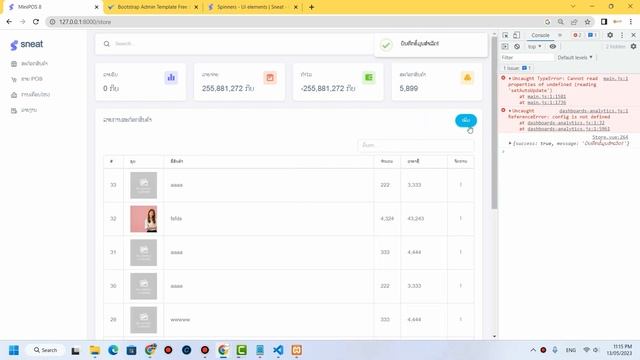This screenshot has width=640, height=360.
Task: Open actions menu for the wwwww row
Action: [x=461, y=320]
